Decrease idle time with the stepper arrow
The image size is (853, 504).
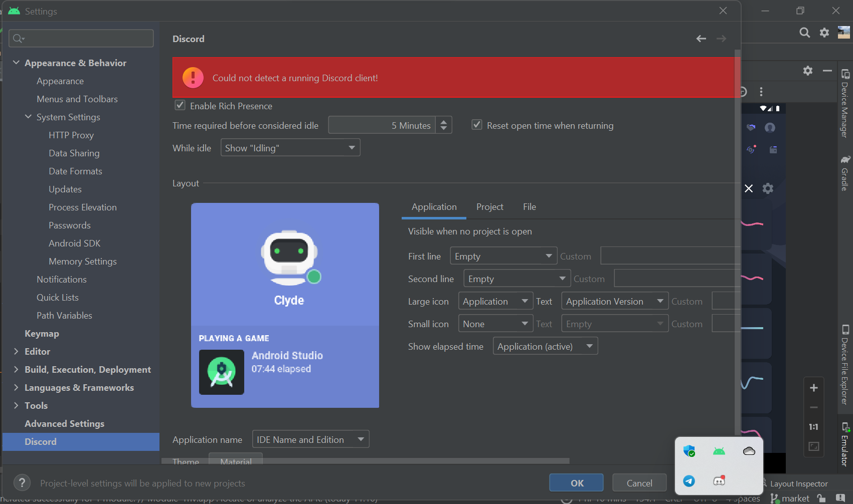[x=443, y=129]
